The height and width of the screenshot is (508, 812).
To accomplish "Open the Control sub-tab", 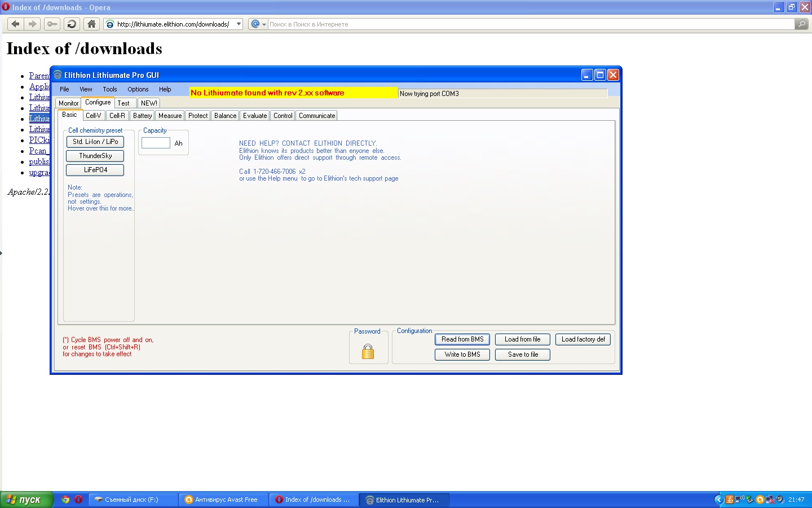I will 283,116.
